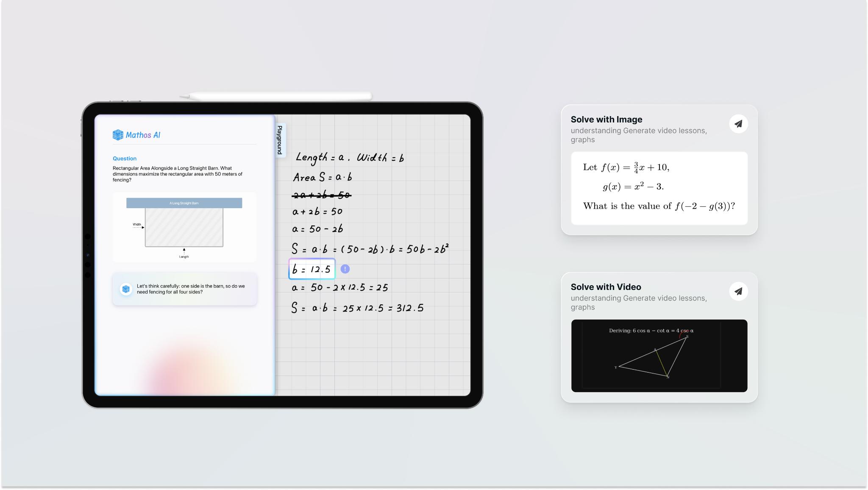
Task: Click the A Long Straight Barn colored bar
Action: click(x=184, y=203)
